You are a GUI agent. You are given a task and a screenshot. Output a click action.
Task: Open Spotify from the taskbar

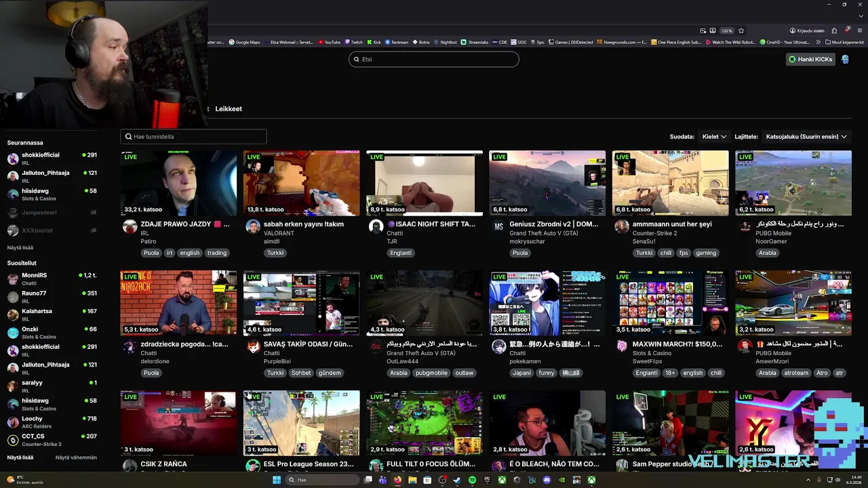coord(472,480)
